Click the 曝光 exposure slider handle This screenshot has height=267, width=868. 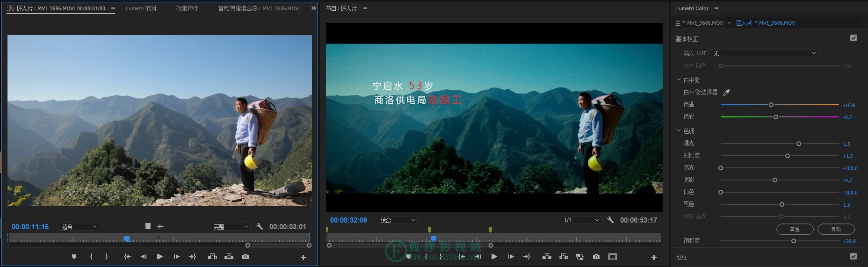tap(799, 144)
